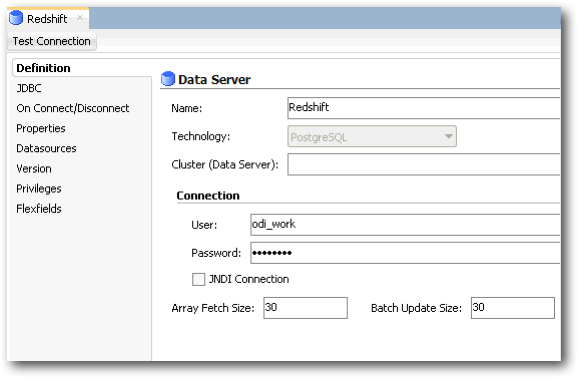Click the Data Server title text

coord(214,79)
